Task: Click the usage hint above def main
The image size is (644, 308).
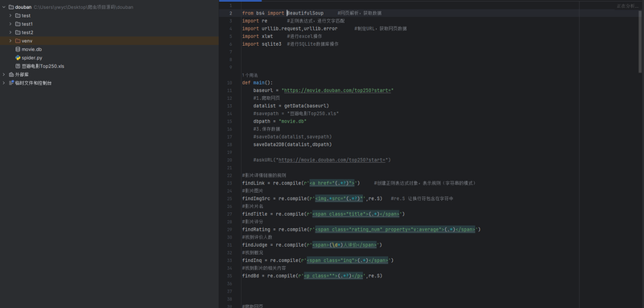Action: (x=250, y=75)
